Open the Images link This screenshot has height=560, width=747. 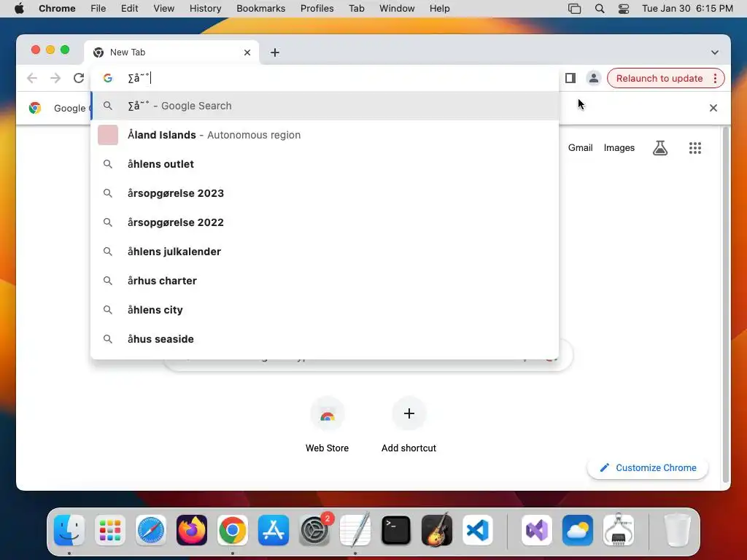pos(619,147)
